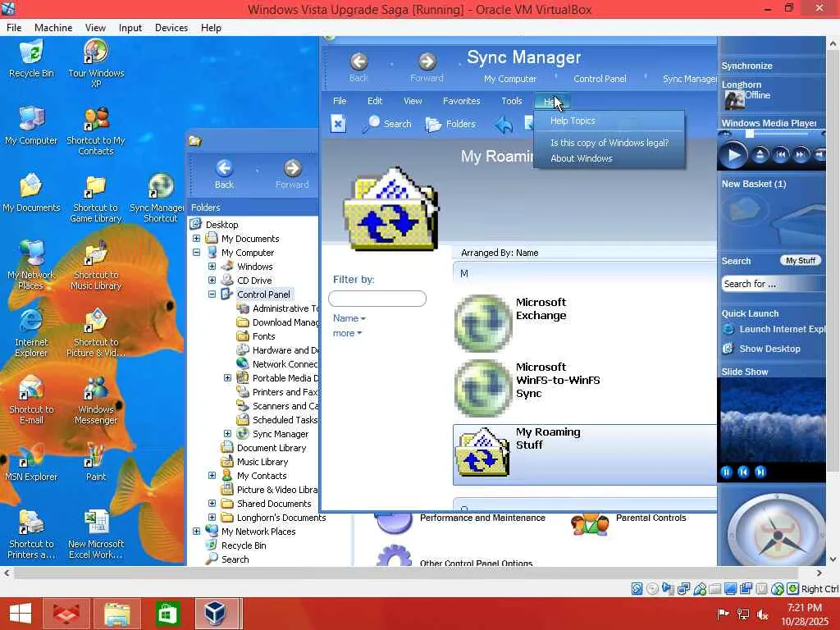This screenshot has width=840, height=630.
Task: Open My Documents desktop icon
Action: [31, 194]
